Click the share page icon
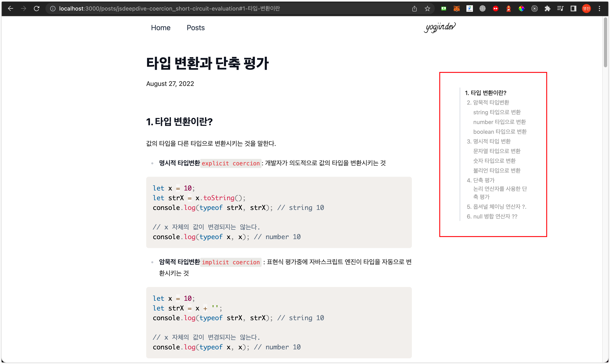 pyautogui.click(x=414, y=9)
